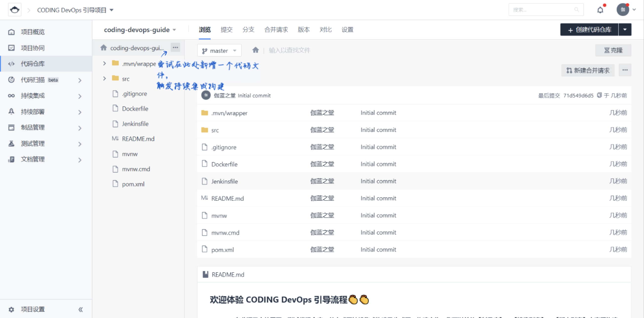Screen dimensions: 644x318
Task: Click the 制品管理 box icon
Action: [11, 127]
